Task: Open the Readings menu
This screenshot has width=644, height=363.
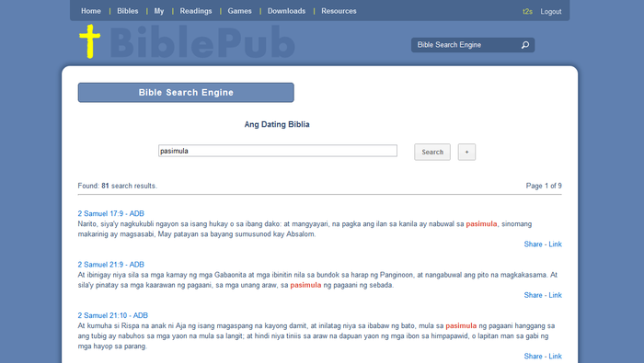Action: coord(196,11)
